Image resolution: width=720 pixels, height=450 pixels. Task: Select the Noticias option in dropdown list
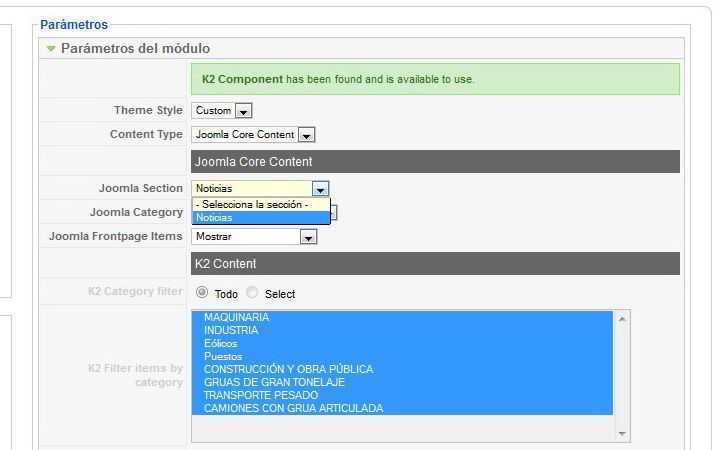[x=261, y=218]
